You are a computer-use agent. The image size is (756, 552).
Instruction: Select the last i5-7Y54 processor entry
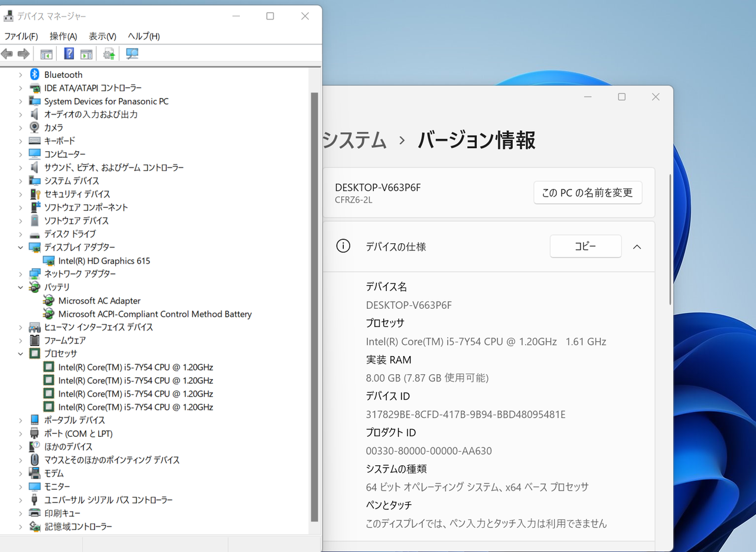pyautogui.click(x=135, y=407)
